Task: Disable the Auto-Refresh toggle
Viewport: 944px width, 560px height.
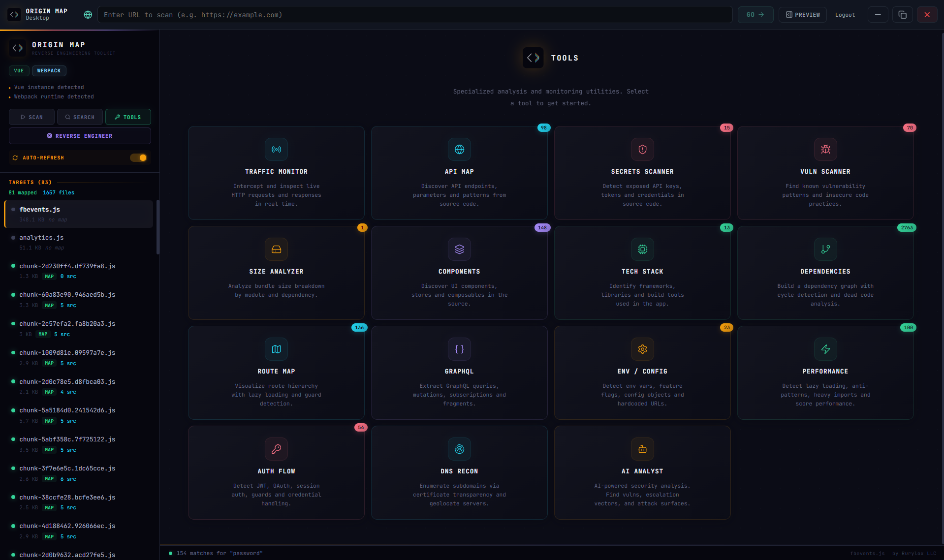Action: pos(138,157)
